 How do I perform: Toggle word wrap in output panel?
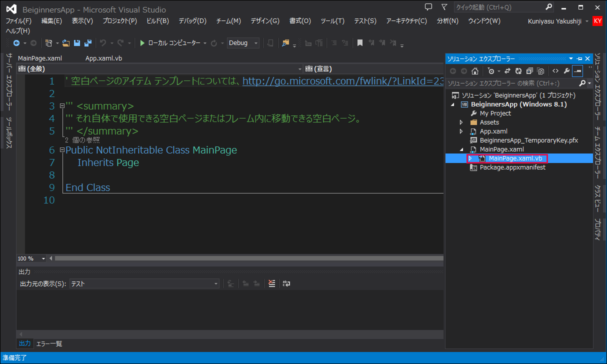(x=286, y=283)
